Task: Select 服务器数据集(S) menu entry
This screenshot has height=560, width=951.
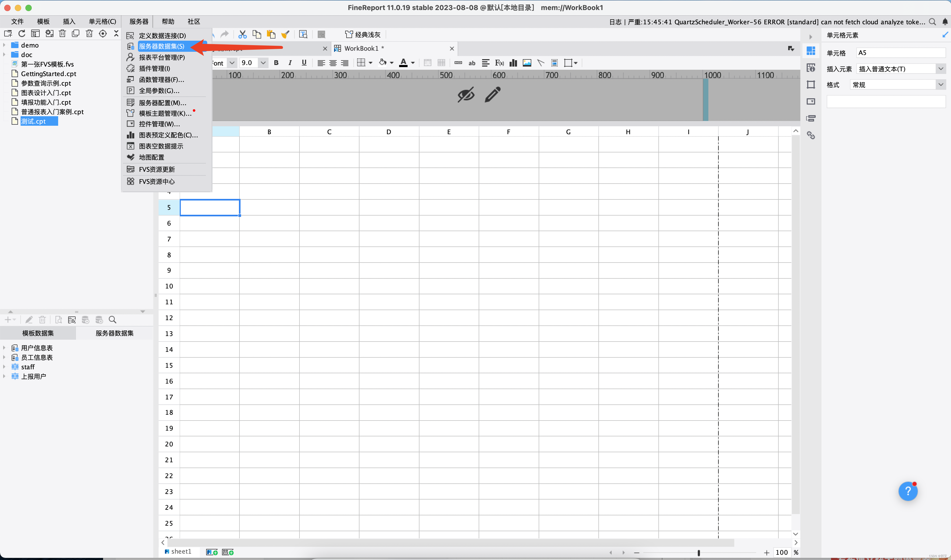Action: 161,46
